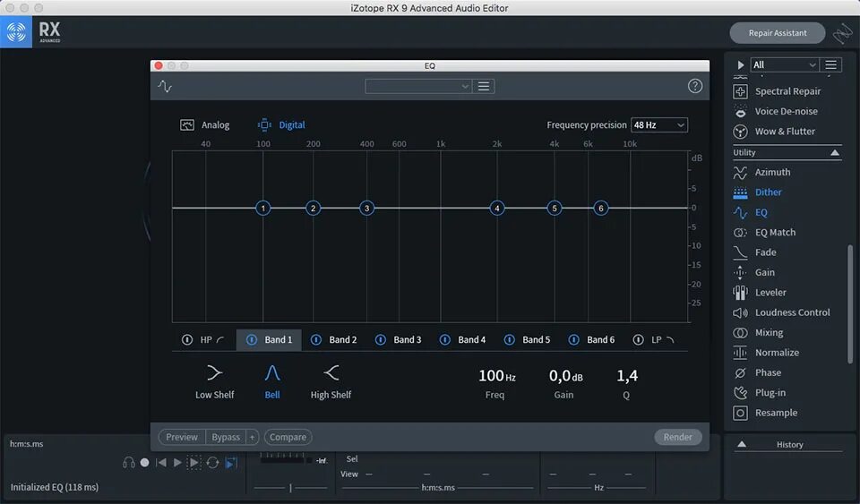Open the Dither utility
The height and width of the screenshot is (504, 860).
point(758,192)
